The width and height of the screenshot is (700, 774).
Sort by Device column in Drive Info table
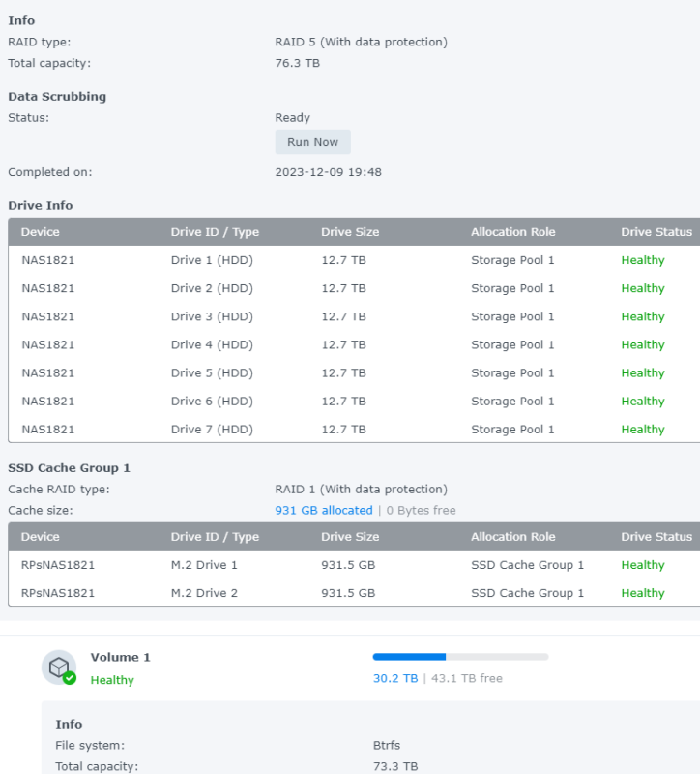40,232
